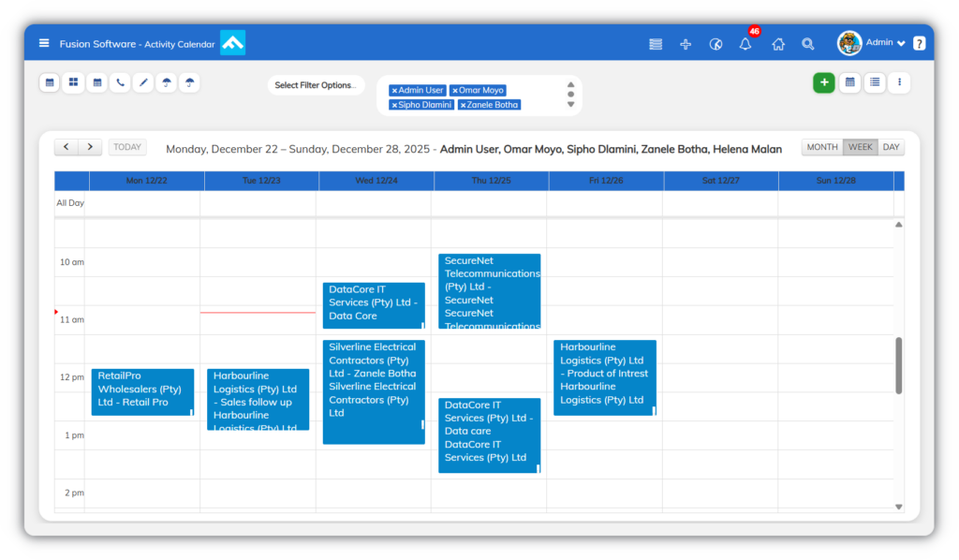Click the Thu 12/25 column header
The width and height of the screenshot is (959, 560).
coord(491,181)
